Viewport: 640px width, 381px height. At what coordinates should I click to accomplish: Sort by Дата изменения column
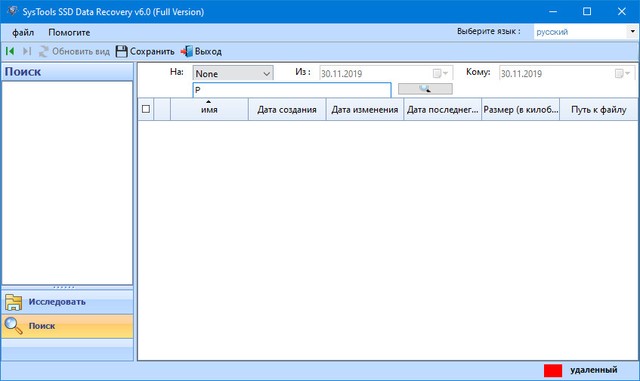tap(364, 109)
